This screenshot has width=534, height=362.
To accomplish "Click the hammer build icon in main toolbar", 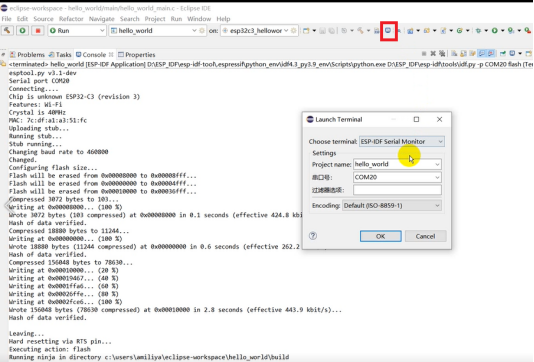I will tap(360, 31).
